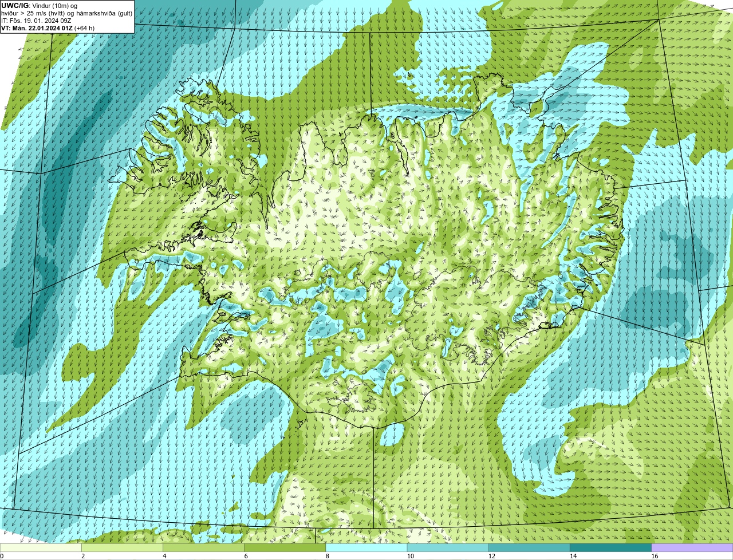Screen dimensions: 733x560
Task: Click the 'VT: Mán. 22.01.2024 01Z (+64 h)' line
Action: [x=48, y=28]
